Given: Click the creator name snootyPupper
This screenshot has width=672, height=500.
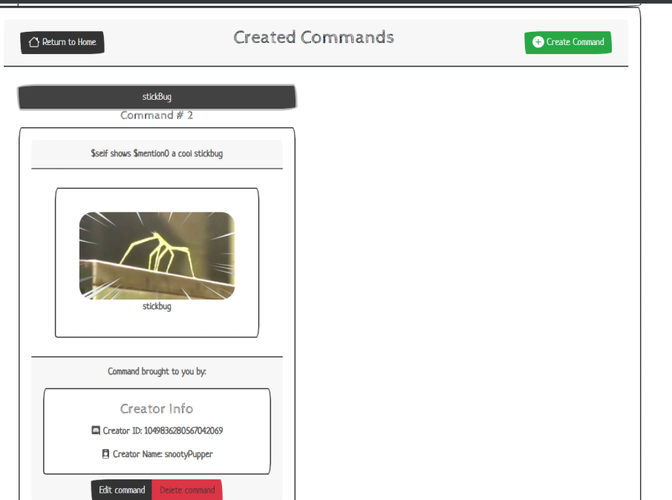Looking at the screenshot, I should pos(191,454).
